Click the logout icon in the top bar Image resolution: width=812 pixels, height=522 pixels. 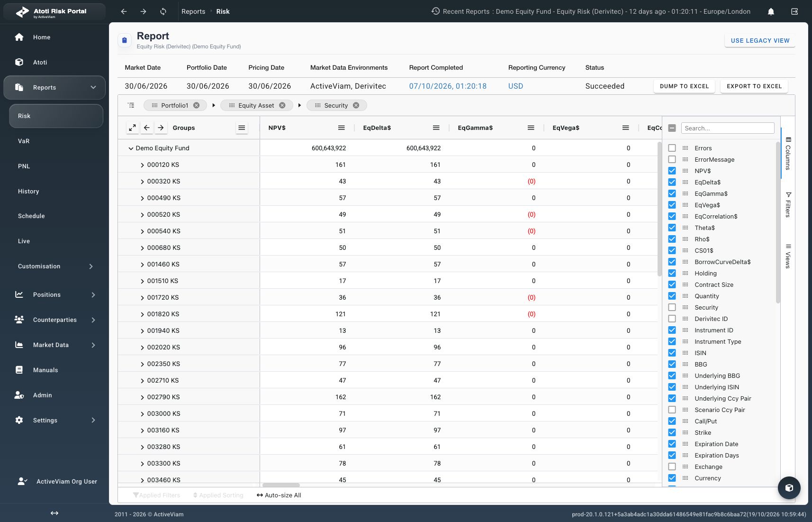(794, 11)
